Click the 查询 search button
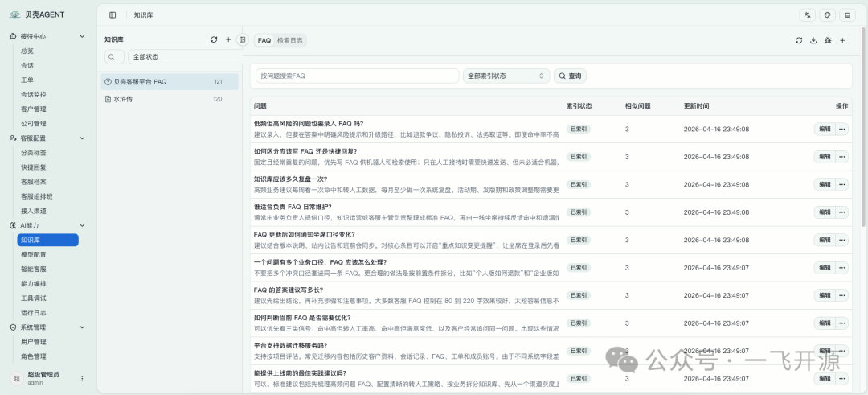This screenshot has height=395, width=868. coord(570,76)
